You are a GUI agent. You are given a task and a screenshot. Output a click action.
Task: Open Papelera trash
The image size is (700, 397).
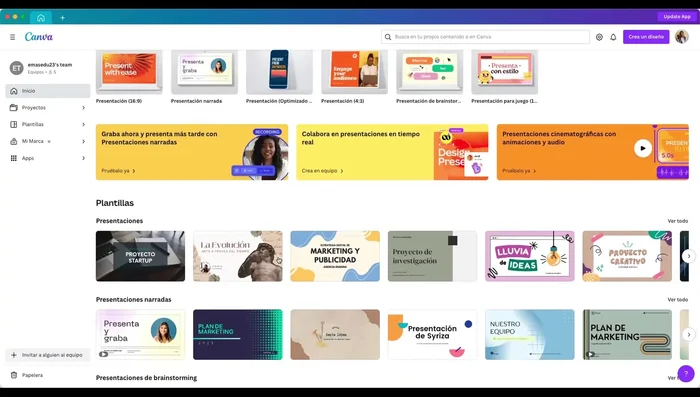(48, 375)
